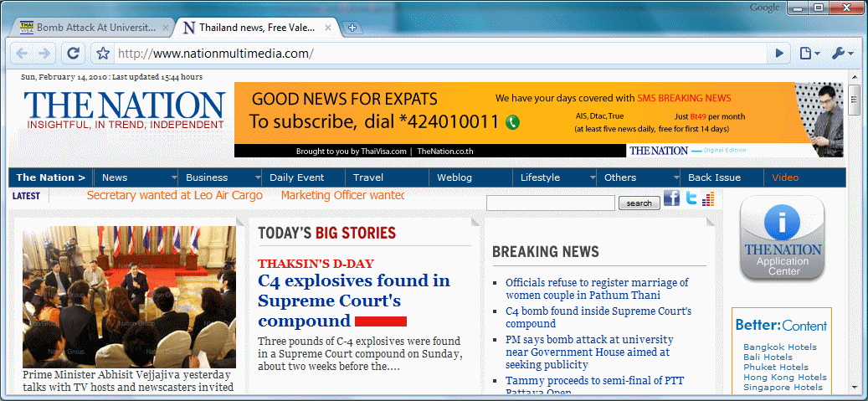Expand the News menu dropdown arrow
This screenshot has height=401, width=868.
[174, 177]
